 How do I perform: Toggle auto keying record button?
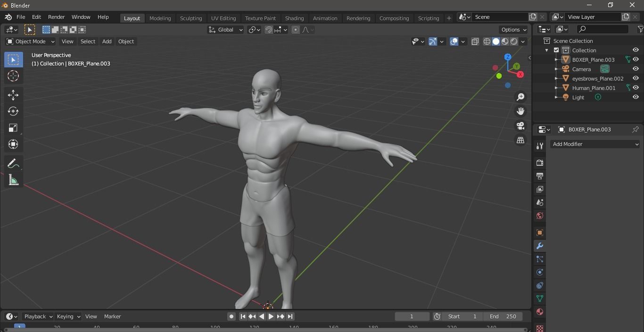(x=231, y=316)
